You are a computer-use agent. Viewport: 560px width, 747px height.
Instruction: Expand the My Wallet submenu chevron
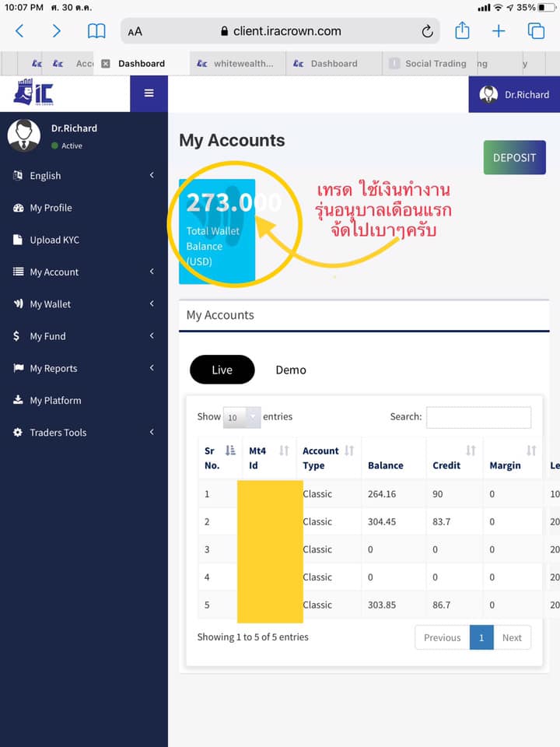152,303
